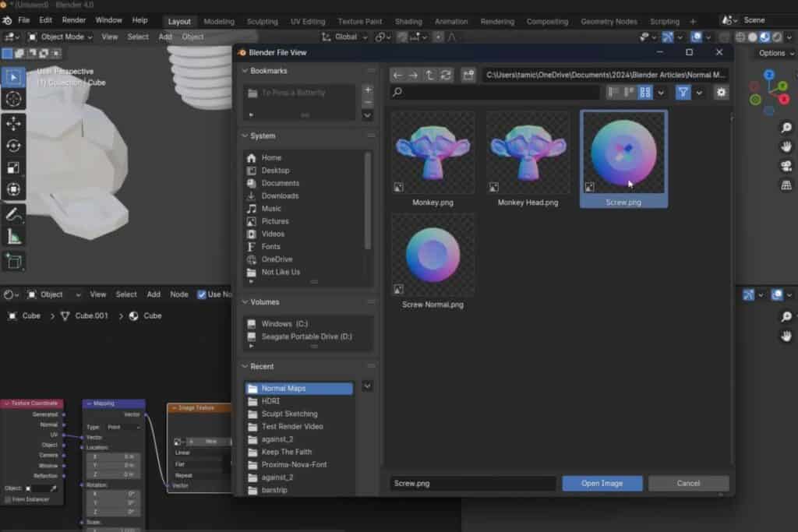
Task: Open file browser settings gear
Action: [722, 92]
